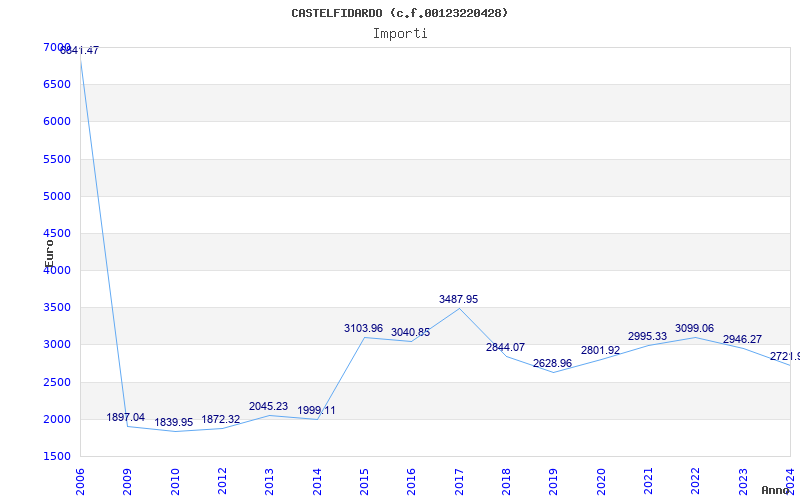Click y-axis value 6000
This screenshot has height=500, width=800.
coord(57,121)
